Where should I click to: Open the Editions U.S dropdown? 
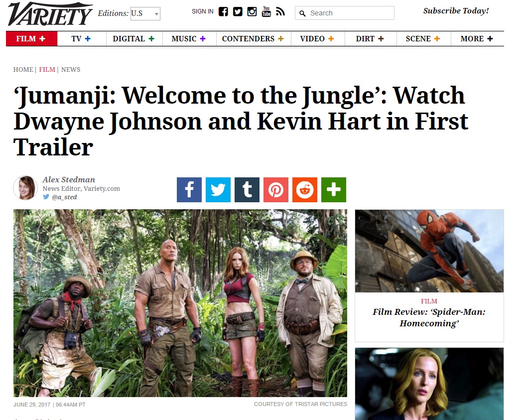pos(145,13)
